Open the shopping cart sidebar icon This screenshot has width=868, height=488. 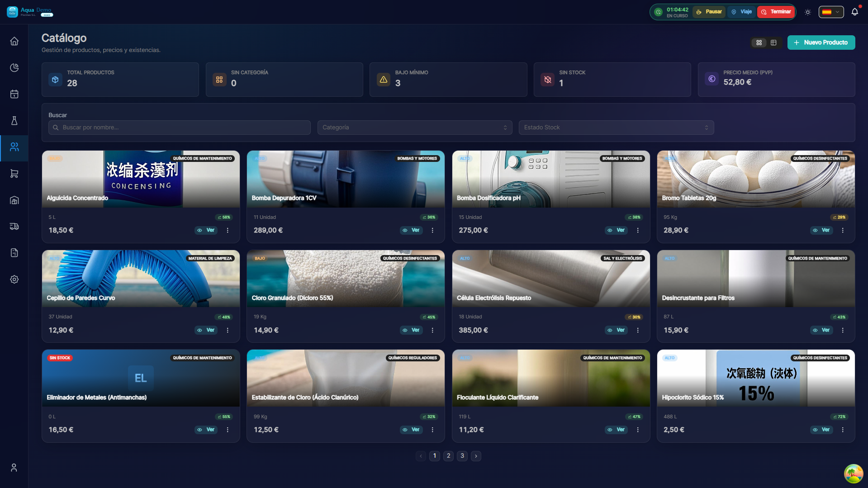tap(14, 174)
